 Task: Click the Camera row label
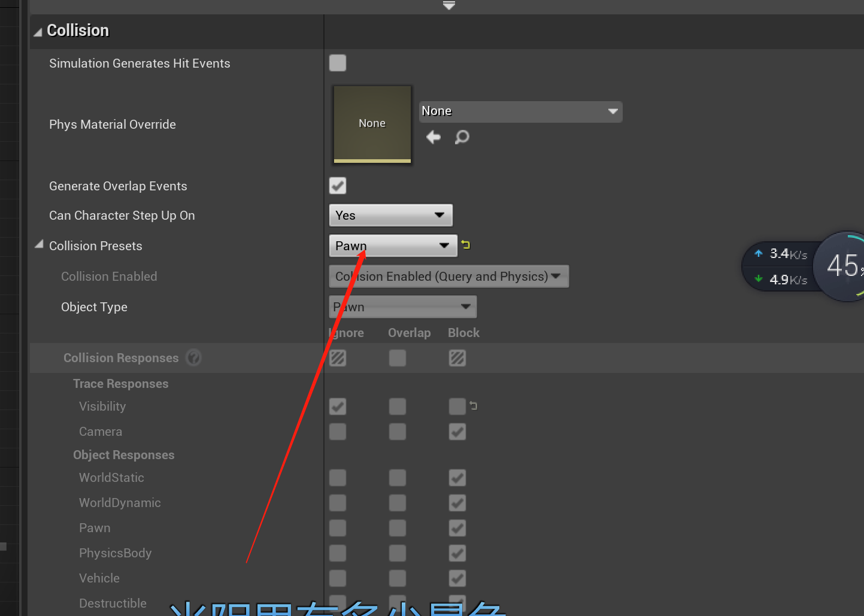click(101, 432)
